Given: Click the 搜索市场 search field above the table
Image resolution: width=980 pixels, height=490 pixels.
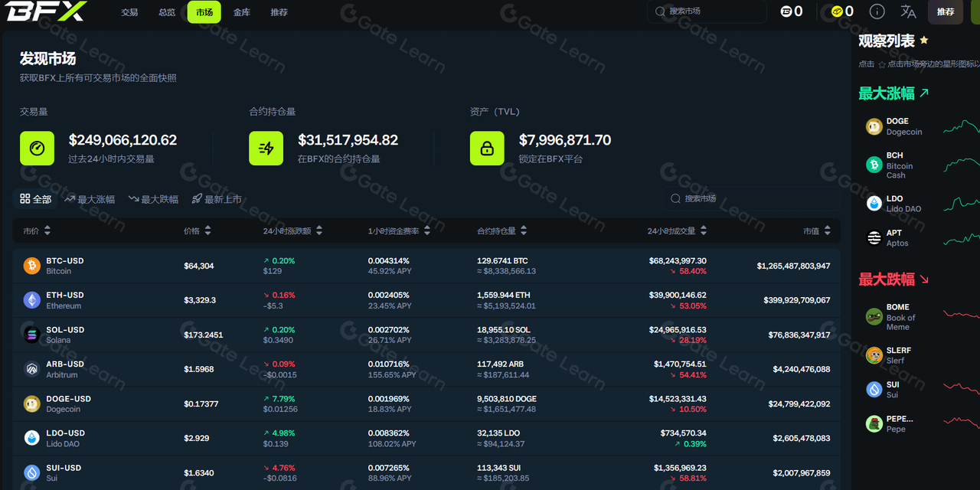Looking at the screenshot, I should (750, 198).
